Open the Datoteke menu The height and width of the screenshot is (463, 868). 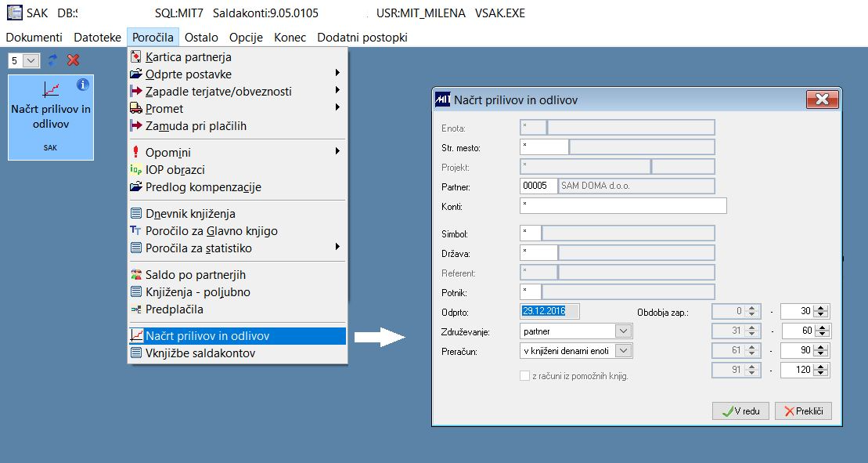tap(97, 37)
